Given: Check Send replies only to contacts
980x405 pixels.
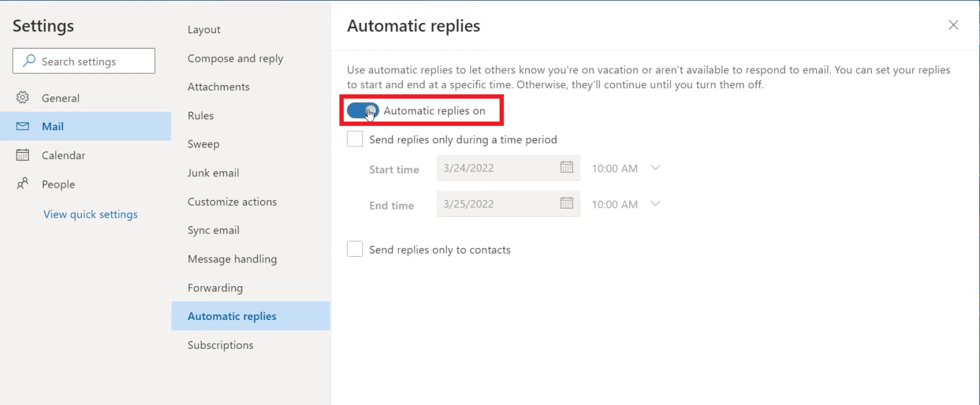Looking at the screenshot, I should click(x=355, y=248).
